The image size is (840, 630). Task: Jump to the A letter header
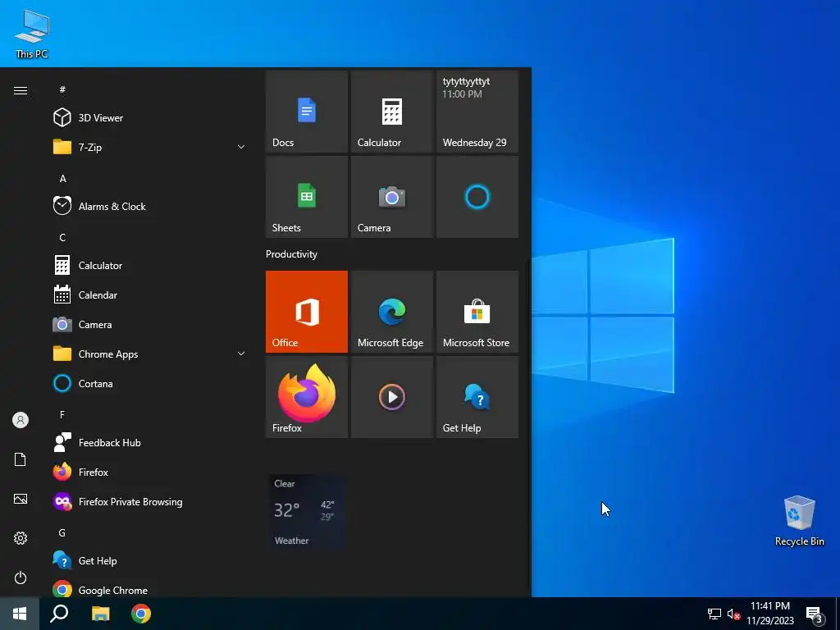pos(62,178)
